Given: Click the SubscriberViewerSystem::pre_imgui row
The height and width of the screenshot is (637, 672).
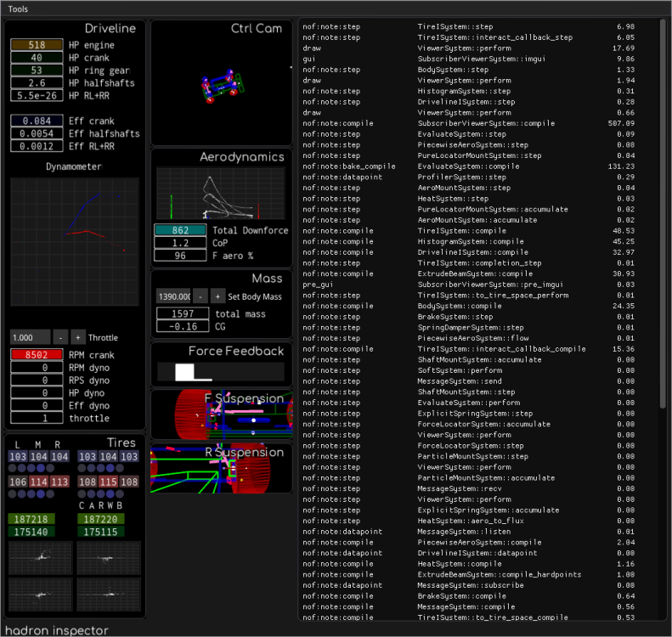Looking at the screenshot, I should coord(468,285).
